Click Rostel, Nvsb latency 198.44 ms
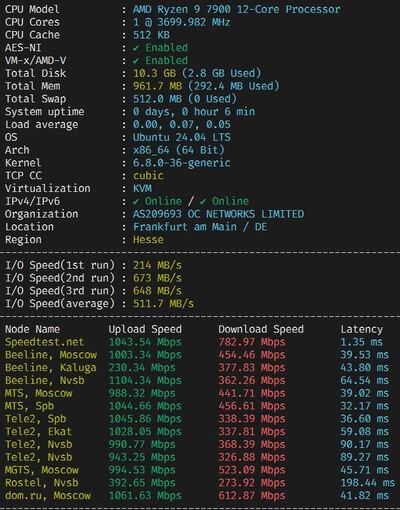This screenshot has width=400, height=510. coord(367,483)
